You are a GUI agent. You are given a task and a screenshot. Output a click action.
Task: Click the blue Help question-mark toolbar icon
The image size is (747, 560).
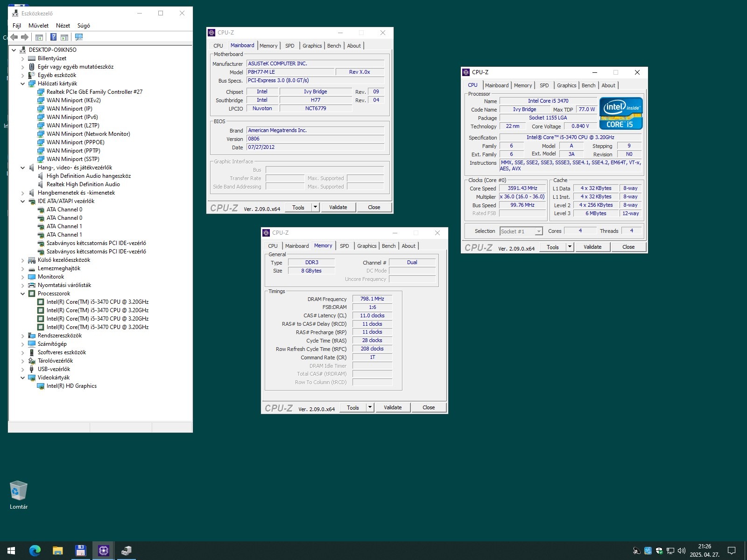point(54,37)
